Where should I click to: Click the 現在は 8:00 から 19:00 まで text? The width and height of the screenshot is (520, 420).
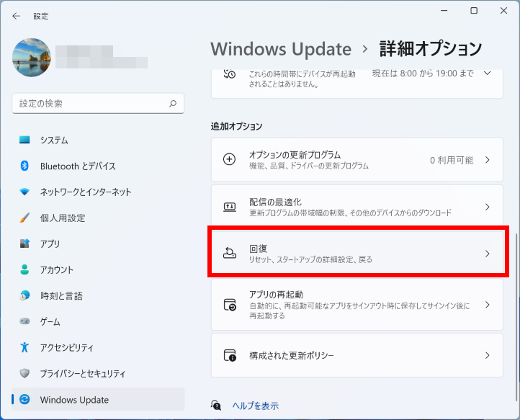click(423, 73)
